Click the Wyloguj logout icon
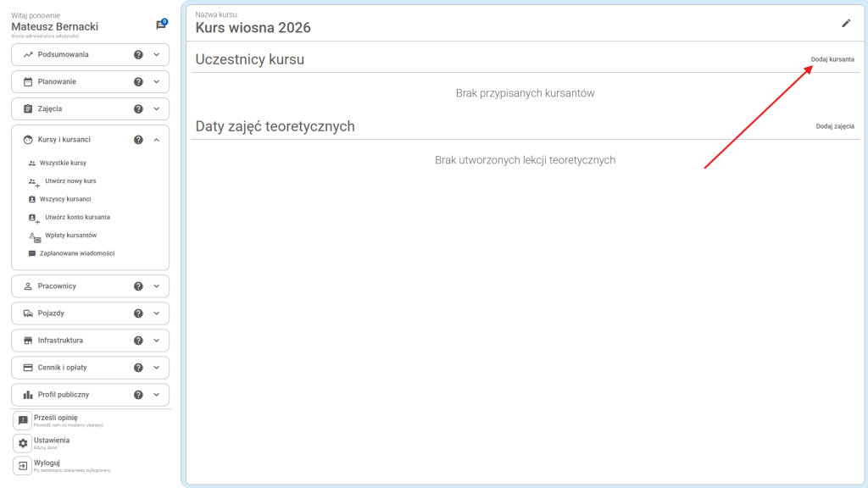The height and width of the screenshot is (488, 868). pyautogui.click(x=24, y=465)
